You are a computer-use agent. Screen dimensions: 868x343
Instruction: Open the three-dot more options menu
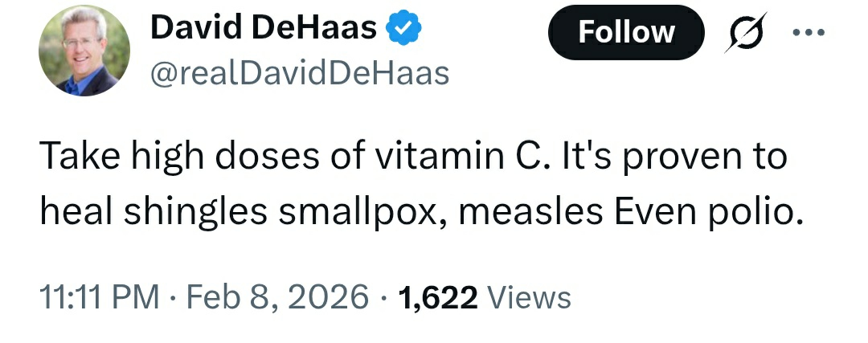tap(809, 33)
